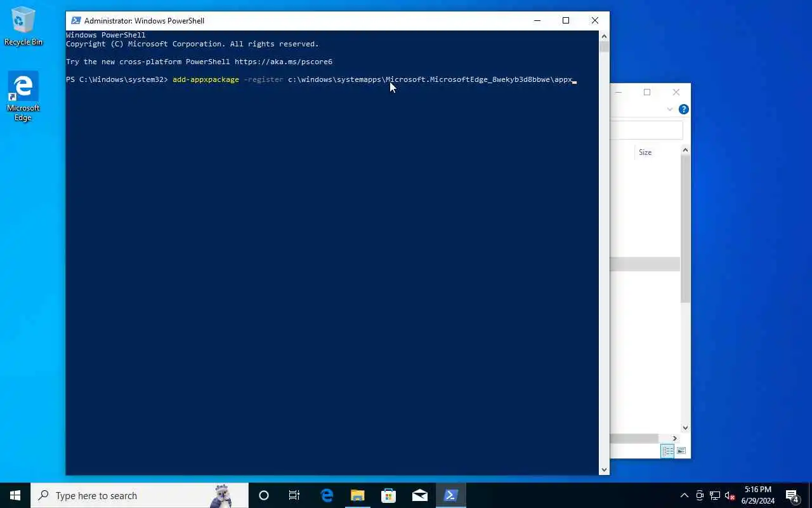Click the PowerShell title bar icon
The image size is (812, 508).
pyautogui.click(x=76, y=21)
